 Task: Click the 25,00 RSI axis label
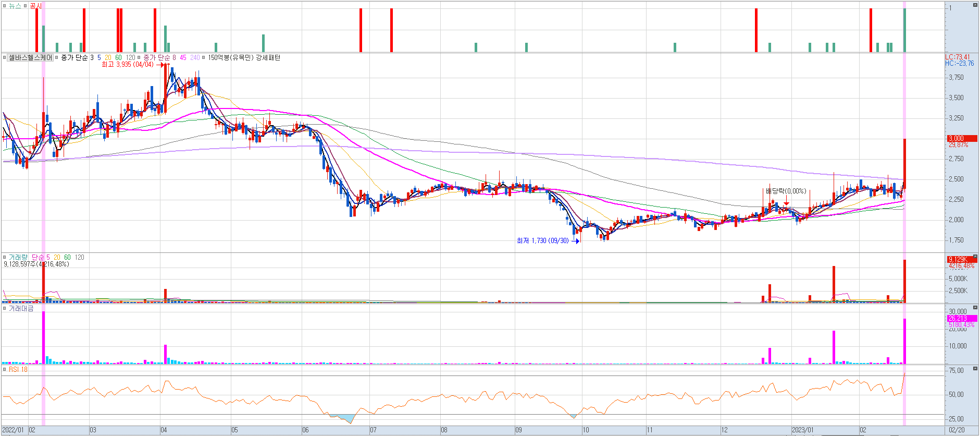pyautogui.click(x=956, y=419)
